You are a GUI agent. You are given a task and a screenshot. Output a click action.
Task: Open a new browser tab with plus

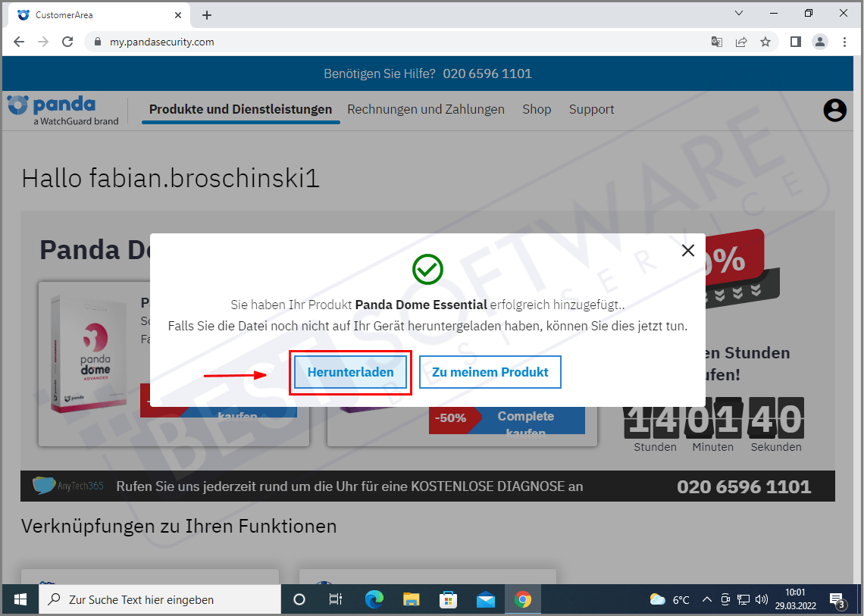click(207, 15)
